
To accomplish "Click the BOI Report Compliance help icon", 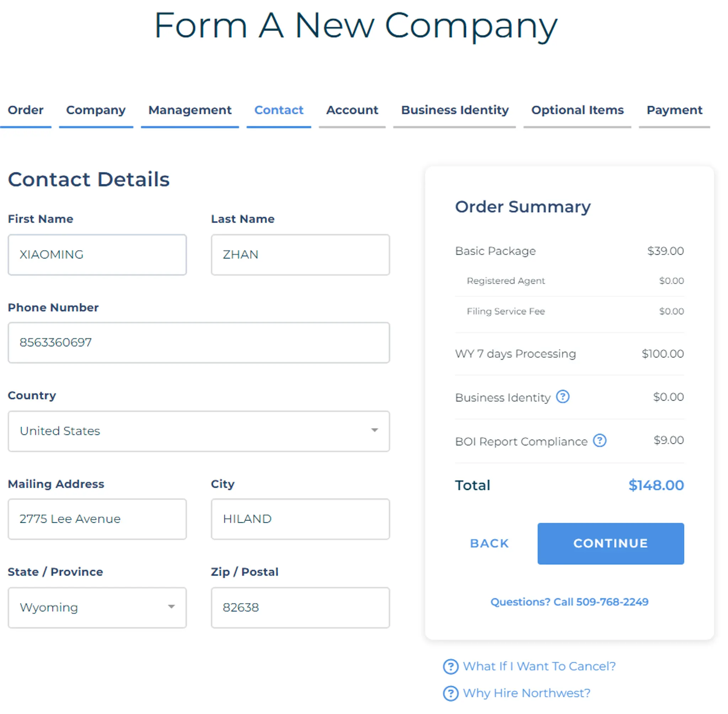I will click(599, 441).
